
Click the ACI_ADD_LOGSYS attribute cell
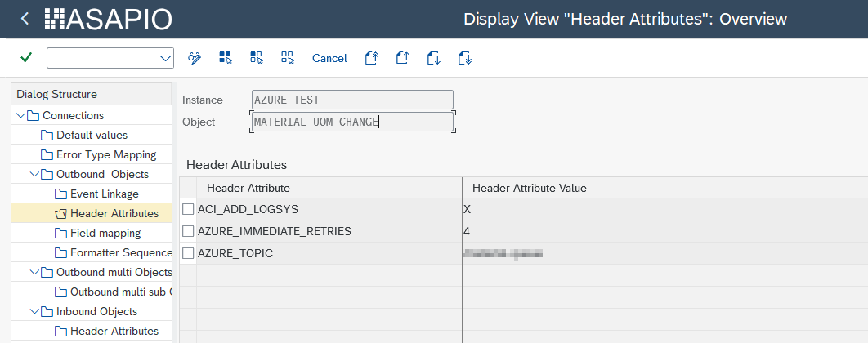[x=329, y=209]
